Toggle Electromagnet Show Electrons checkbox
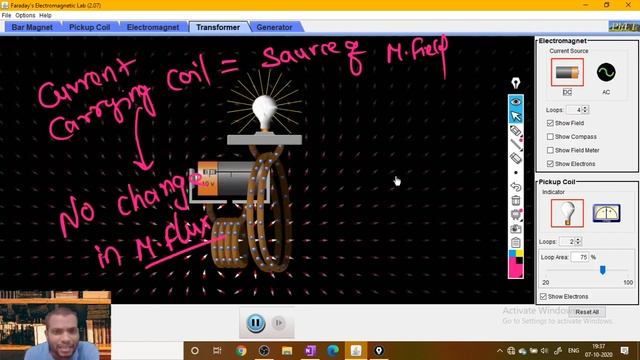This screenshot has width=640, height=360. coord(550,164)
